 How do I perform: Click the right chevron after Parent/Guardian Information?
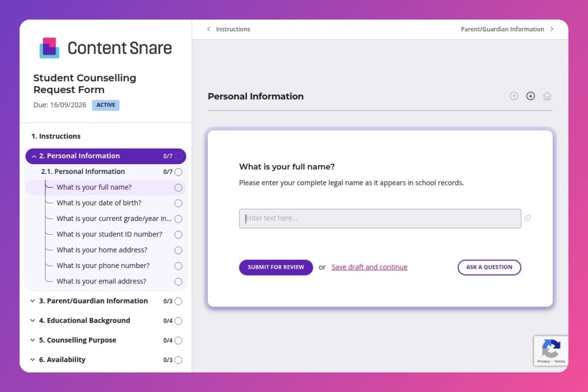[552, 29]
